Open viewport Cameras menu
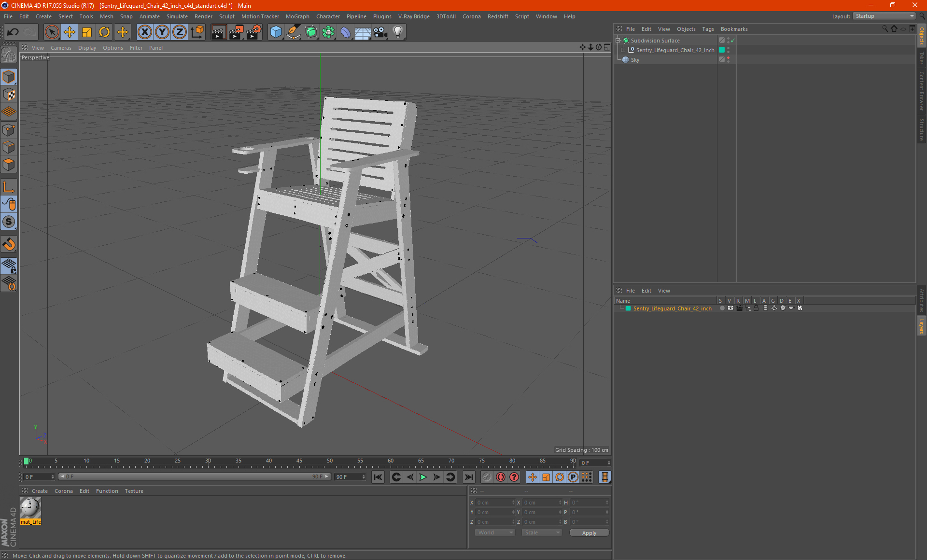 [x=61, y=48]
